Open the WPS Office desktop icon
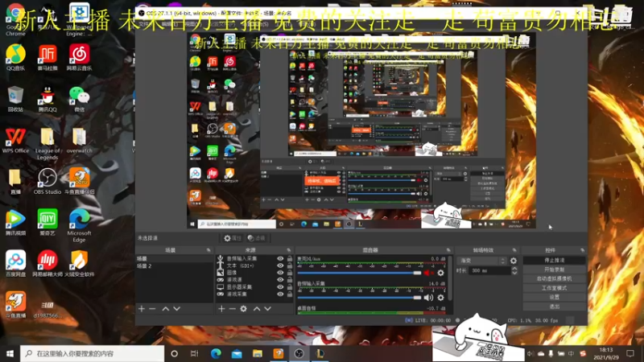Screen dimensions: 644x362 [15, 140]
